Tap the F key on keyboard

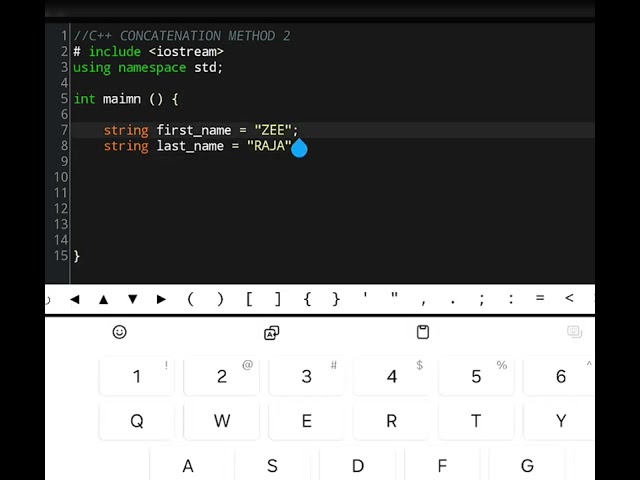[442, 464]
